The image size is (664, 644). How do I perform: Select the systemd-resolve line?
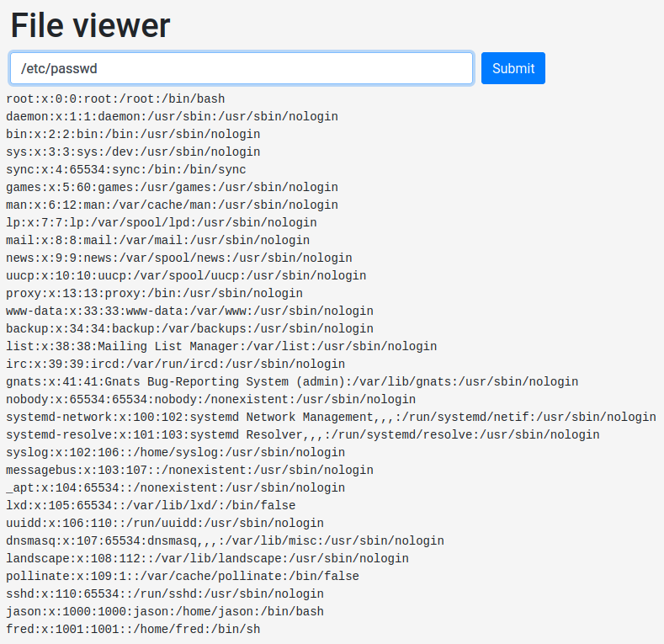pyautogui.click(x=303, y=434)
